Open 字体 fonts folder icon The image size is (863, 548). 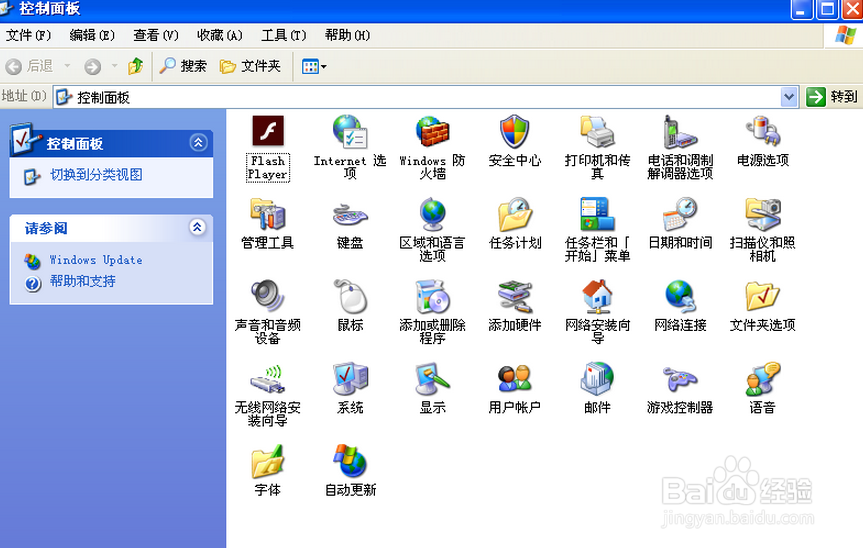pyautogui.click(x=268, y=461)
